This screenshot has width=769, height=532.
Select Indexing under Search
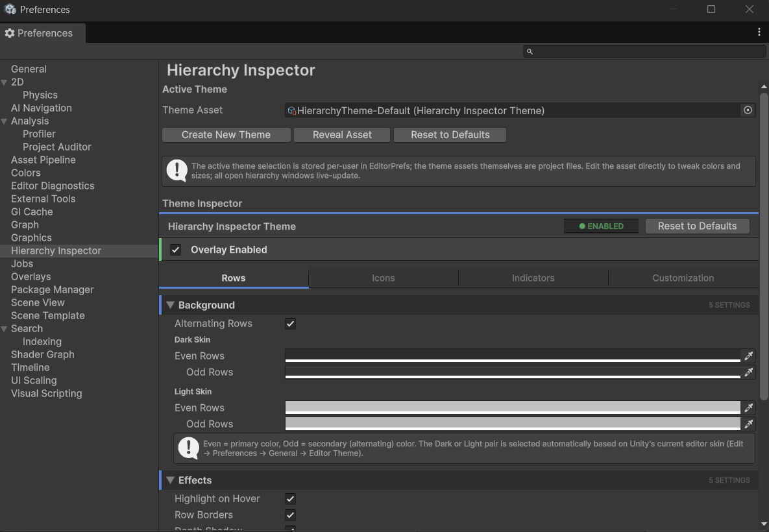point(42,342)
